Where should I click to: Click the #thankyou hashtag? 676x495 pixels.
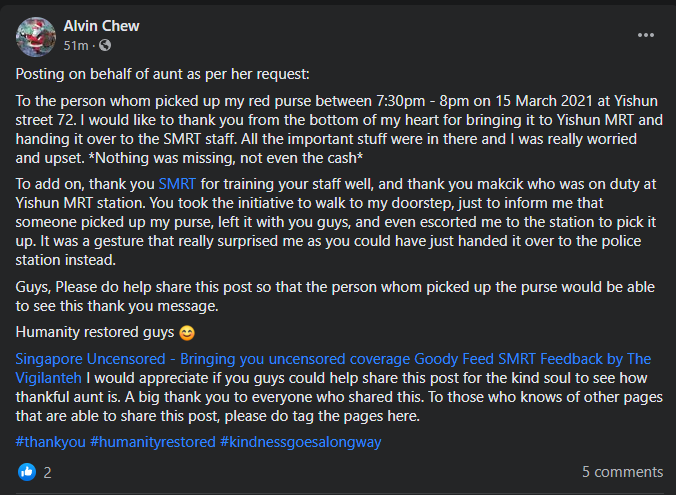[x=50, y=442]
